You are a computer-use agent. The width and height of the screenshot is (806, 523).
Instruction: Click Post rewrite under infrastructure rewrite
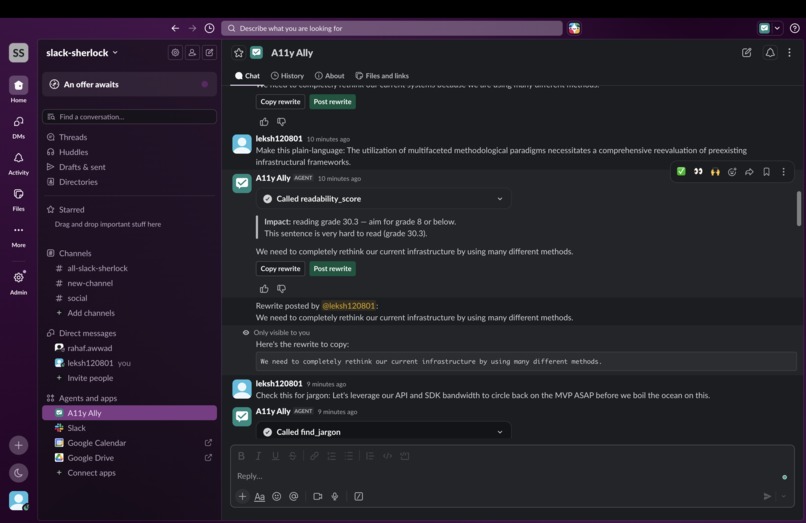click(333, 268)
